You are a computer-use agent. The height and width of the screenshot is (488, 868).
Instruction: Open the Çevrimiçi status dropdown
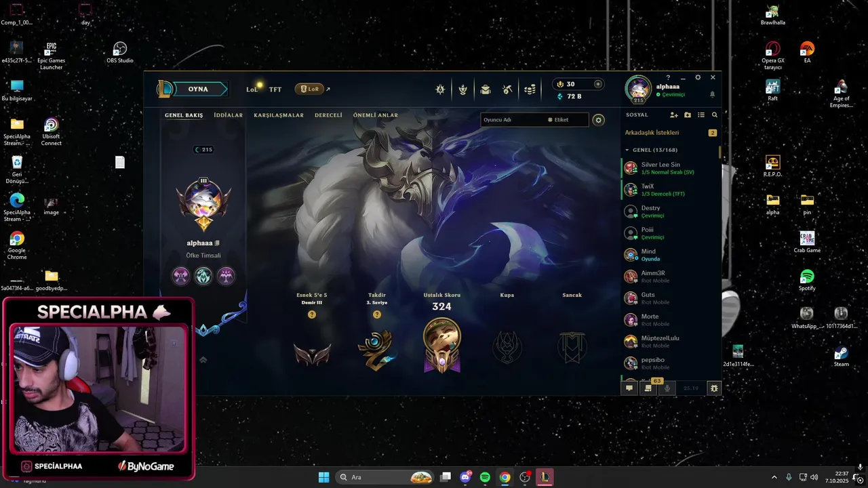click(671, 95)
